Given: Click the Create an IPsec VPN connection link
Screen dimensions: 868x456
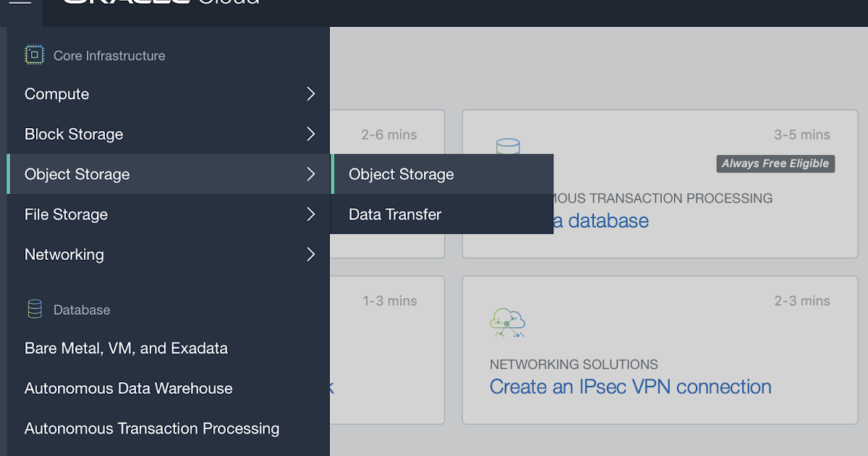Looking at the screenshot, I should pyautogui.click(x=630, y=387).
